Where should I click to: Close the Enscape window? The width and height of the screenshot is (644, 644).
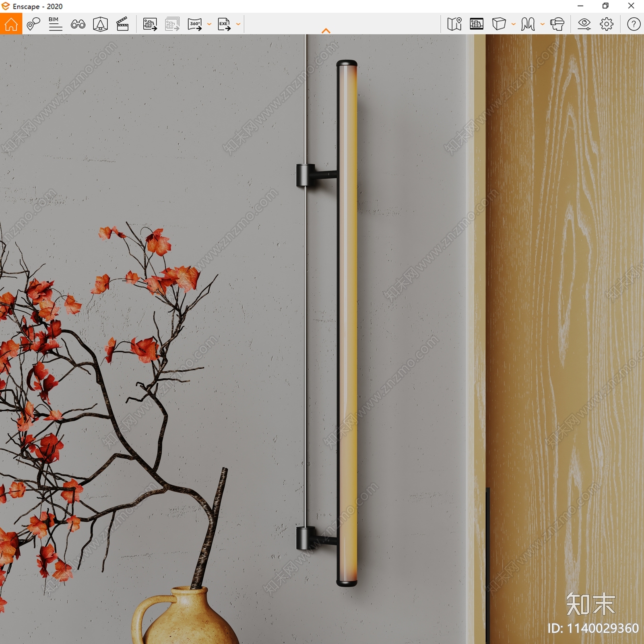click(631, 6)
